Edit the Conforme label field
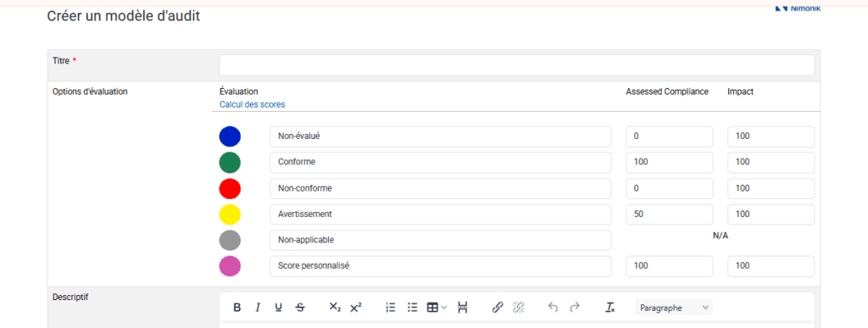This screenshot has height=328, width=868. tap(441, 163)
